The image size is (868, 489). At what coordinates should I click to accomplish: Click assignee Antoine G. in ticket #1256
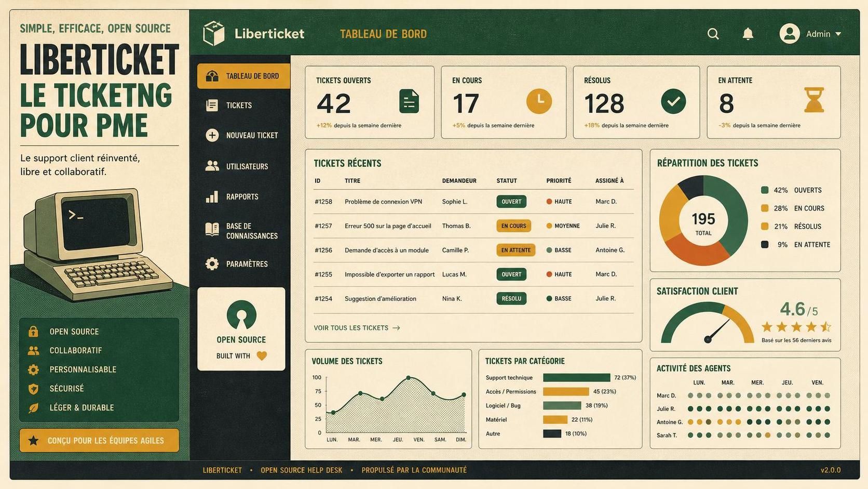click(610, 250)
